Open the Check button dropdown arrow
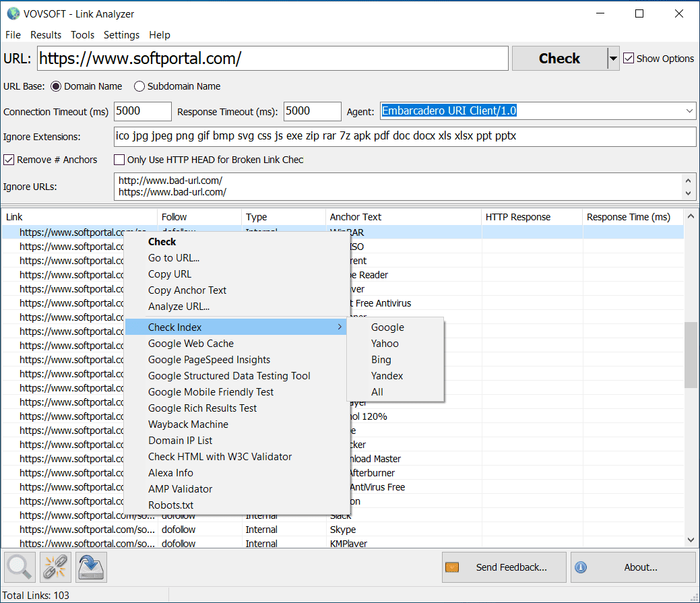This screenshot has height=603, width=700. (613, 59)
